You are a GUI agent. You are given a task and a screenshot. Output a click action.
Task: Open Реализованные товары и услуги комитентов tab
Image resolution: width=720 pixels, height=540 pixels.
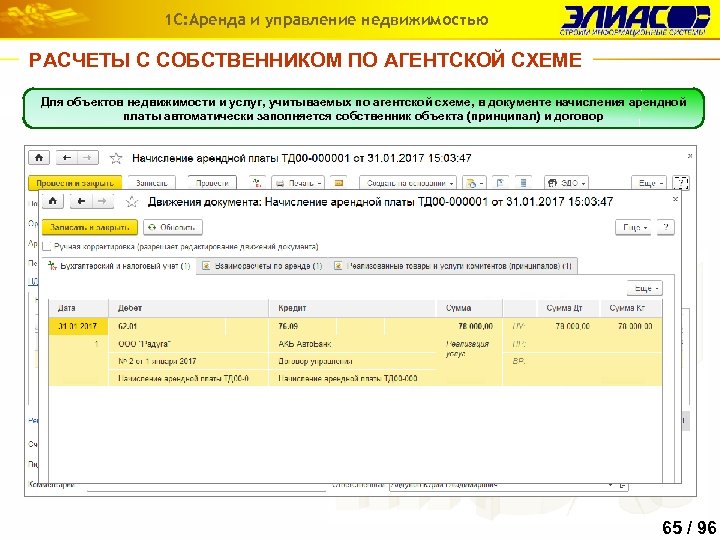click(x=453, y=266)
